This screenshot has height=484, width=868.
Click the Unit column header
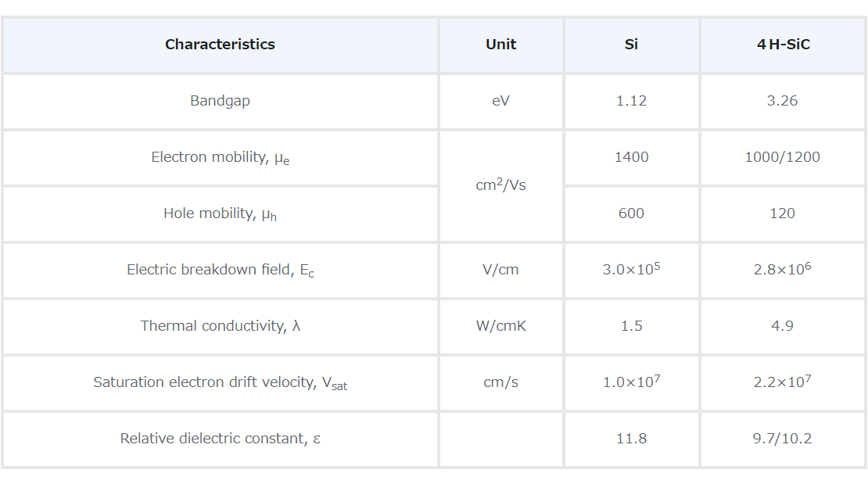[x=500, y=45]
